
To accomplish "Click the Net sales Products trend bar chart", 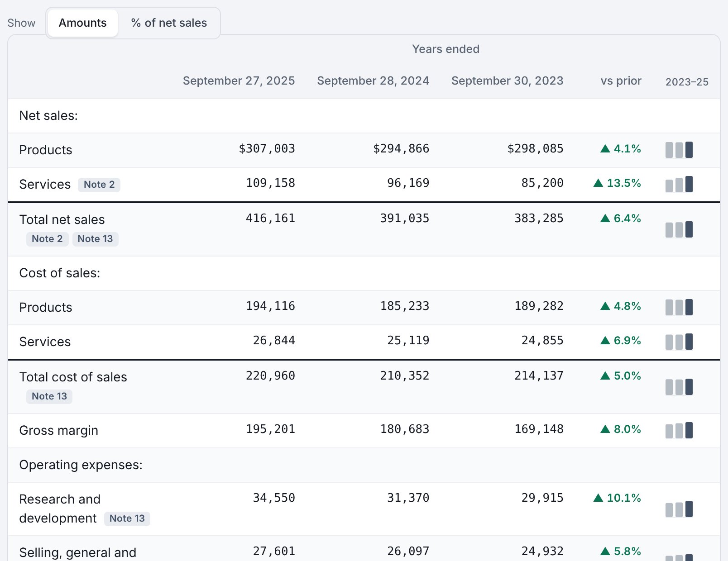I will (x=679, y=150).
